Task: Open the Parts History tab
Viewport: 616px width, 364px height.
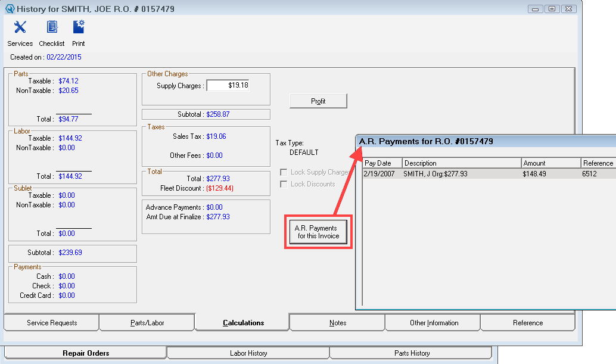Action: 412,353
